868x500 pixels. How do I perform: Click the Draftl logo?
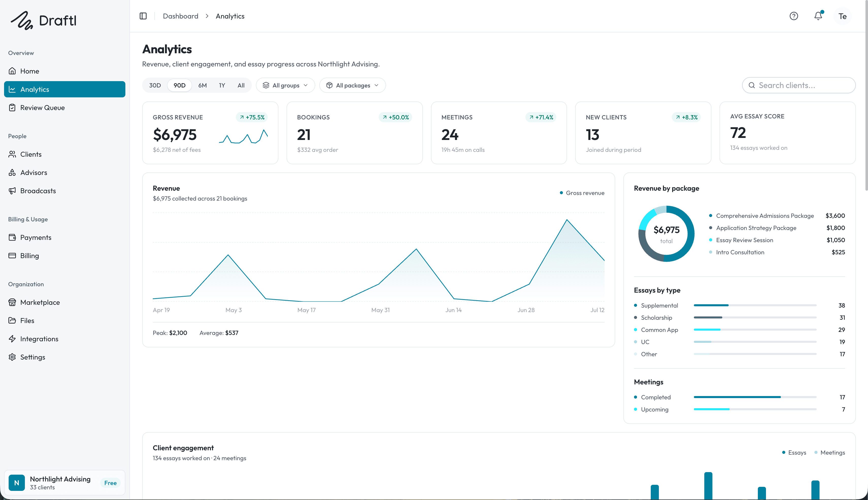(x=43, y=21)
